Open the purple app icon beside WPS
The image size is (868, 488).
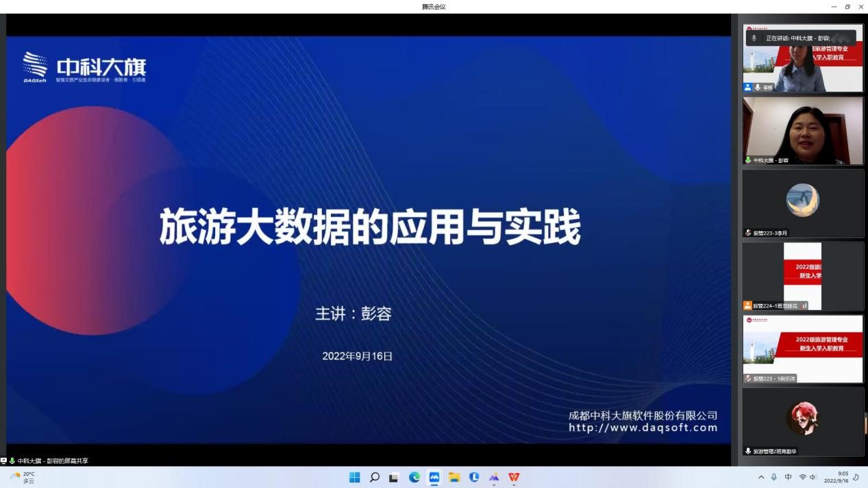click(x=494, y=477)
